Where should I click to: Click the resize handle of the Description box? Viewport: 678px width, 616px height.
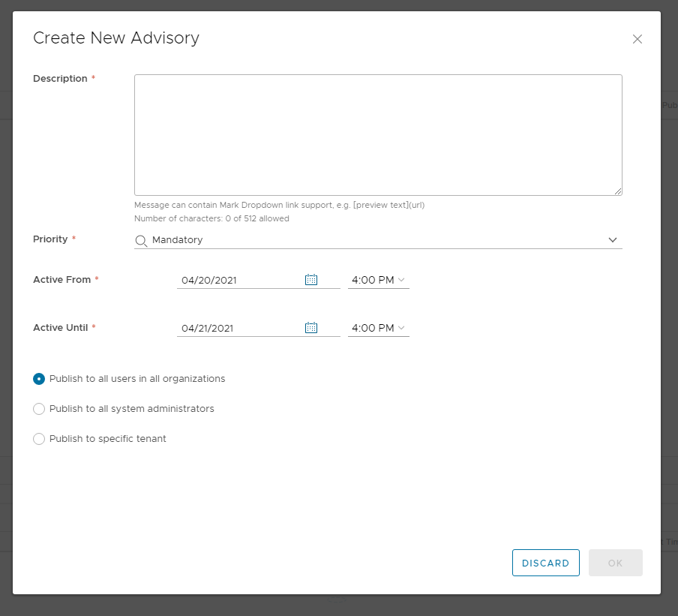[619, 193]
